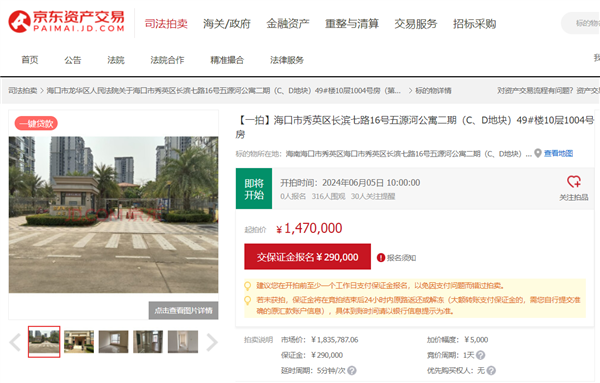
Task: Click 交保证金报名 ¥290,000 button
Action: click(308, 257)
